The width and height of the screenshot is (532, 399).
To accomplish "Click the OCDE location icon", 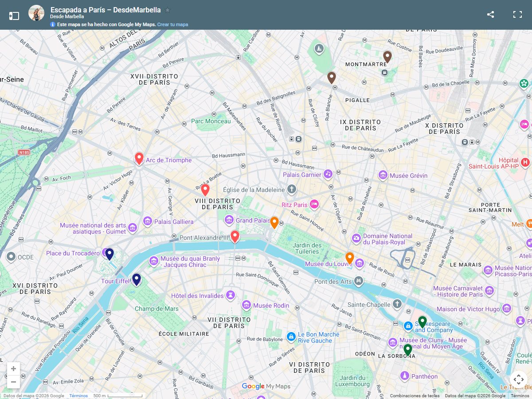I will pyautogui.click(x=11, y=257).
